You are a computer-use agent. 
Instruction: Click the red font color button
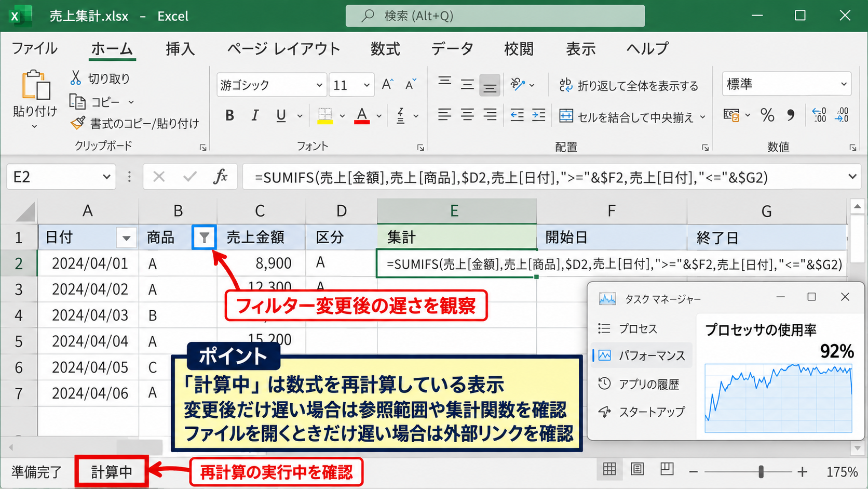pyautogui.click(x=362, y=115)
